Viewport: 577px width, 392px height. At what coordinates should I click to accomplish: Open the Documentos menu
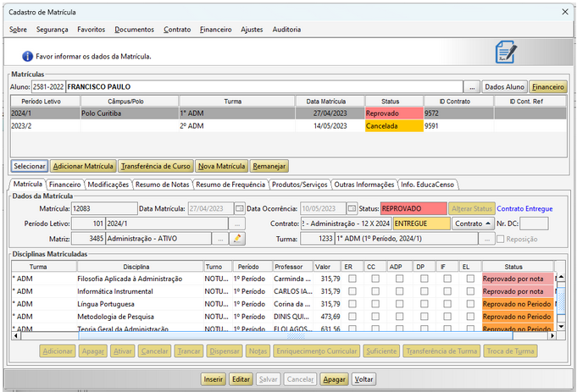(135, 30)
